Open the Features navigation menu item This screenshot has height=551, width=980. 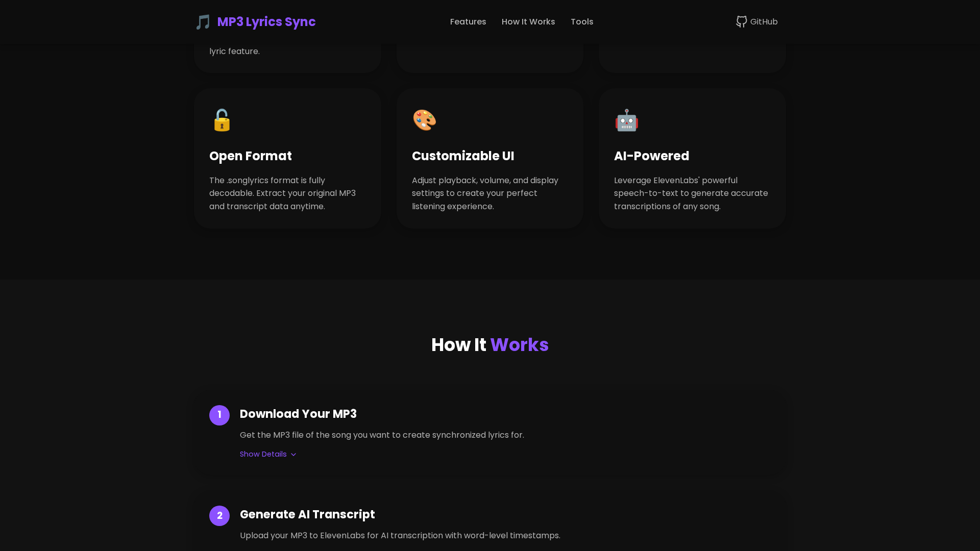(468, 21)
